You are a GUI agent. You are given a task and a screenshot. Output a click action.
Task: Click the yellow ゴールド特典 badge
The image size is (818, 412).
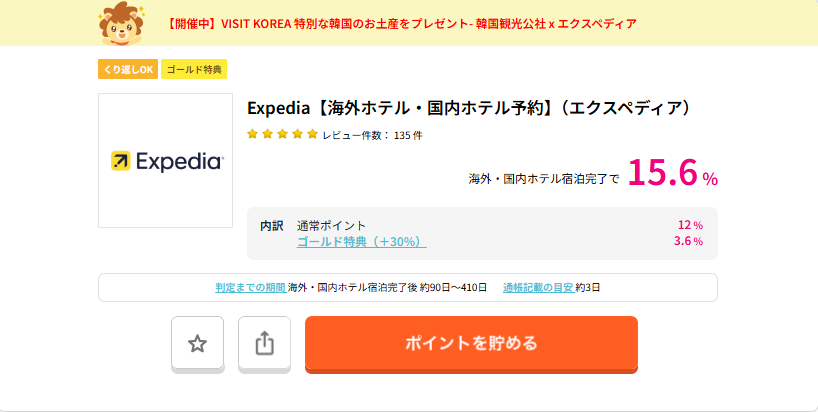pos(194,69)
